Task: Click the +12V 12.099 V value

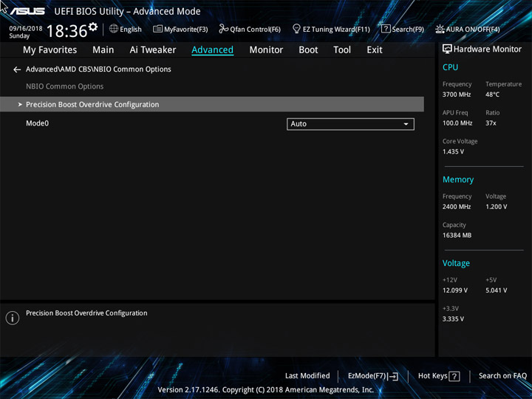Action: [x=454, y=290]
